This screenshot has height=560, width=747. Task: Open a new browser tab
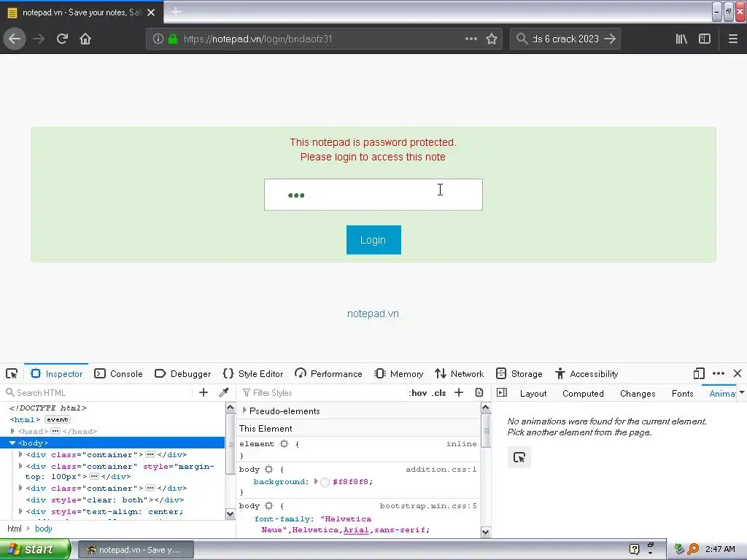pyautogui.click(x=176, y=12)
